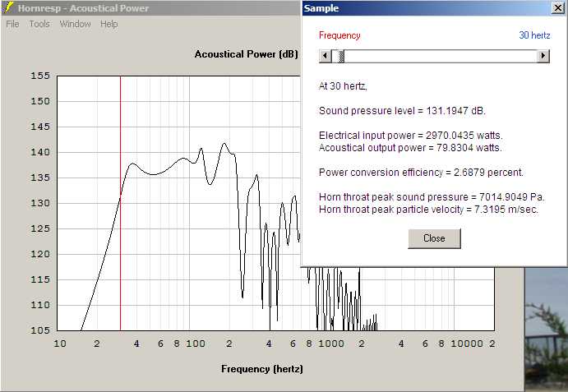Click the 'Horn throat peak particle velocity' line
Viewport: 568px width, 392px height.
point(429,210)
